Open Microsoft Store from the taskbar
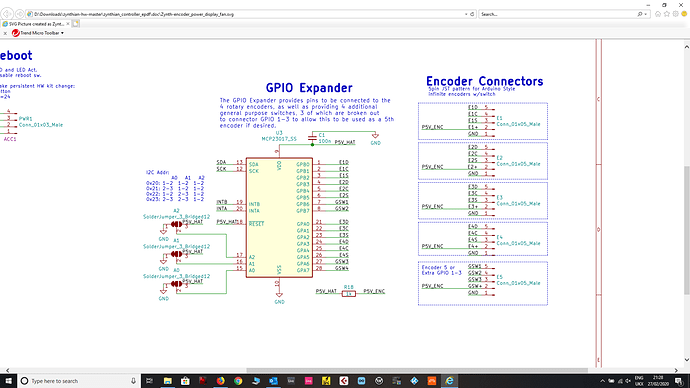This screenshot has height=388, width=690. (x=185, y=381)
